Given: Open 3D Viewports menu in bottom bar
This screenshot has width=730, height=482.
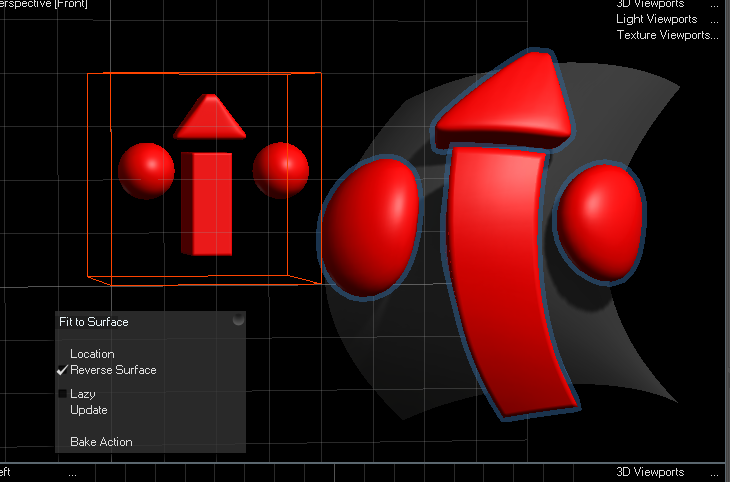Looking at the screenshot, I should click(650, 472).
